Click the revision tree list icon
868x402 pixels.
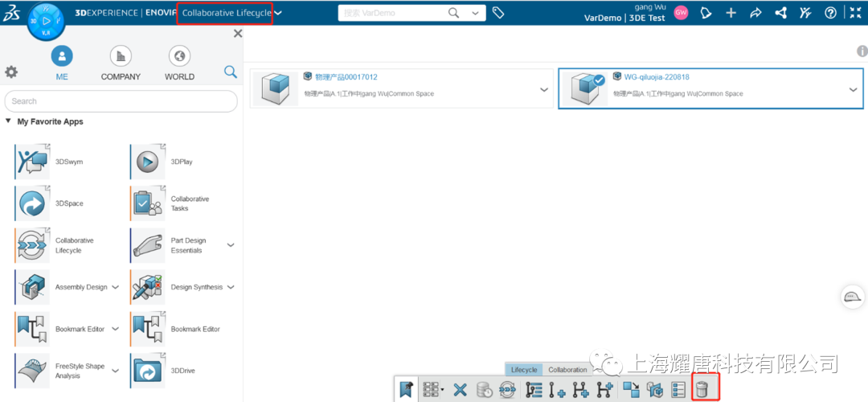[534, 389]
